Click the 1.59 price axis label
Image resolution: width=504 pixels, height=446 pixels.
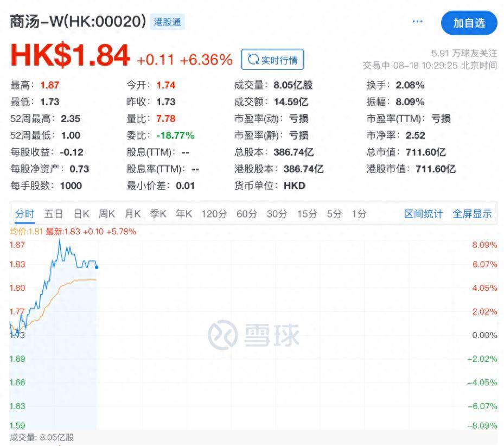point(17,425)
